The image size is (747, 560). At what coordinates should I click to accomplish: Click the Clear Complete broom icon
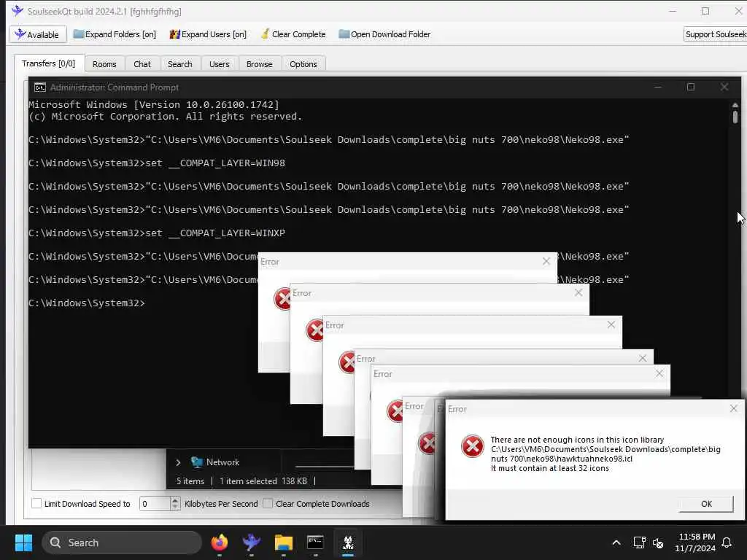point(265,34)
